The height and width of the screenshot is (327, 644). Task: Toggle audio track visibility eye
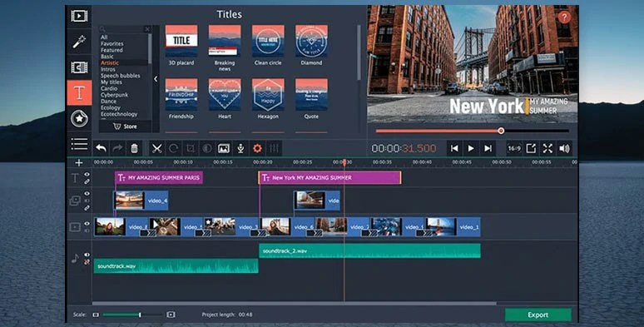[x=87, y=255]
